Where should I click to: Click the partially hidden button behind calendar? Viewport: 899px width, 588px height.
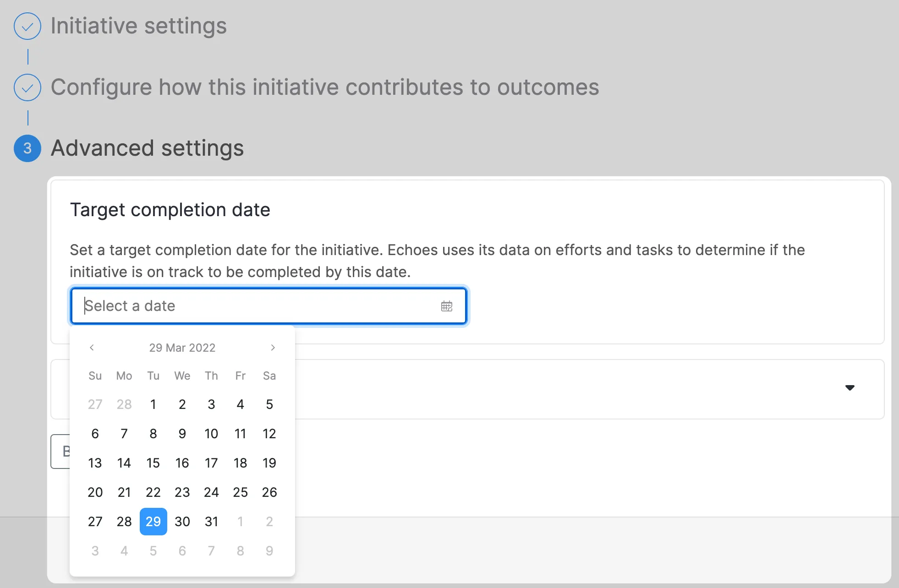[60, 452]
